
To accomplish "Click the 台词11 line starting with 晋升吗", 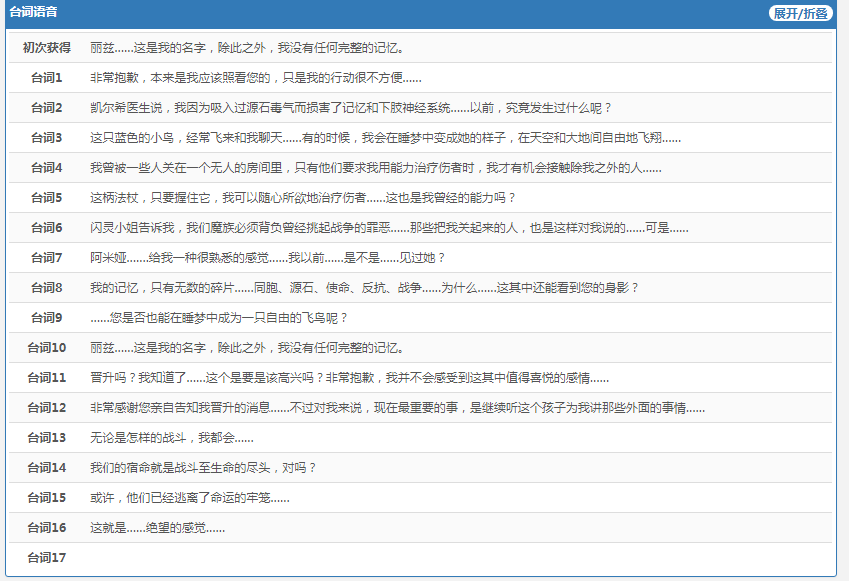I will [x=349, y=378].
